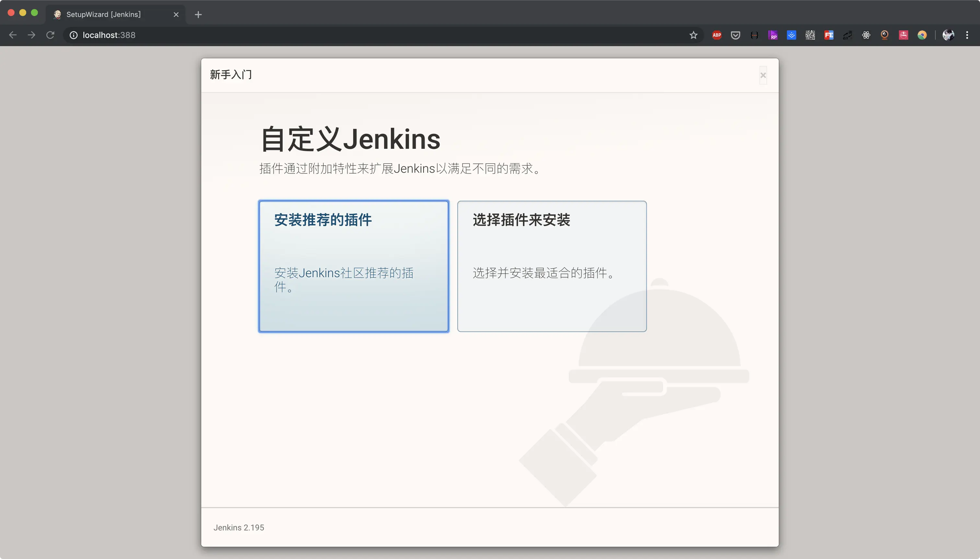Open the Chrome three-dot menu
Viewport: 980px width, 559px height.
click(967, 35)
